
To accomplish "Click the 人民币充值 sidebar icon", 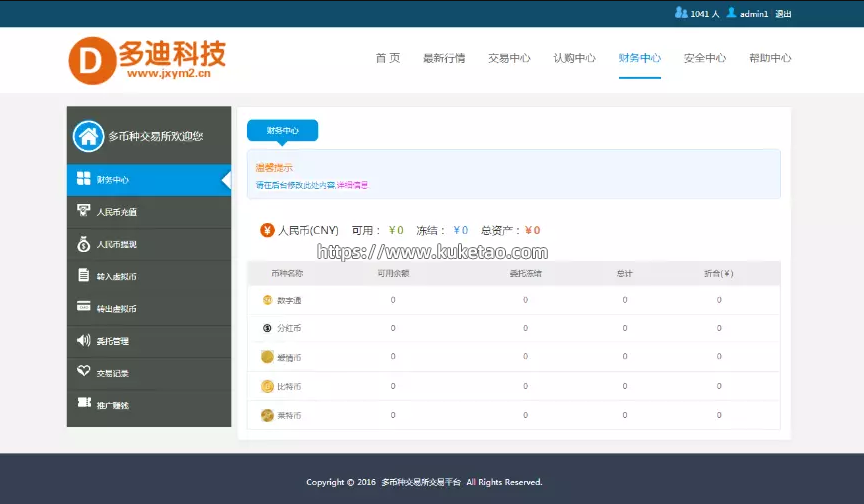I will coord(84,211).
